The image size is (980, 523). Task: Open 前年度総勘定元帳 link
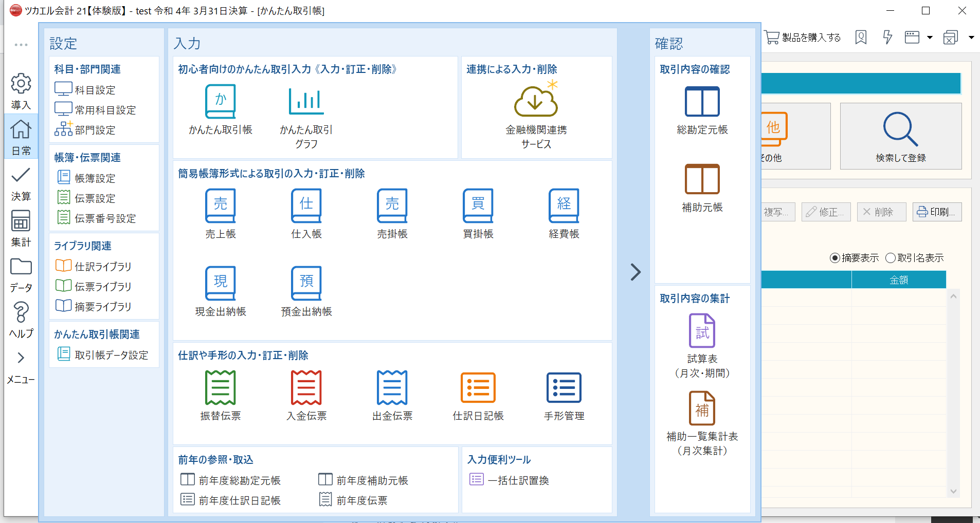tap(230, 480)
